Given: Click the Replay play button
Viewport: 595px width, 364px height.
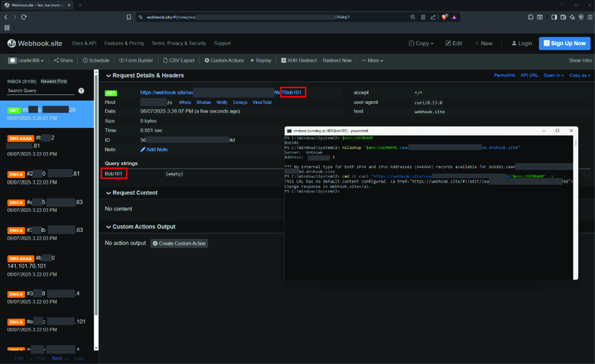Looking at the screenshot, I should [261, 60].
